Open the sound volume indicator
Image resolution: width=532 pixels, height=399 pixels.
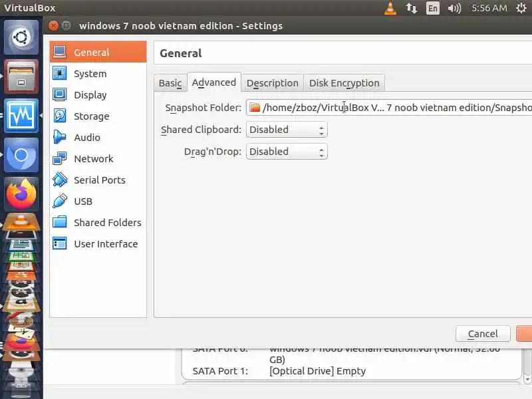[x=454, y=8]
